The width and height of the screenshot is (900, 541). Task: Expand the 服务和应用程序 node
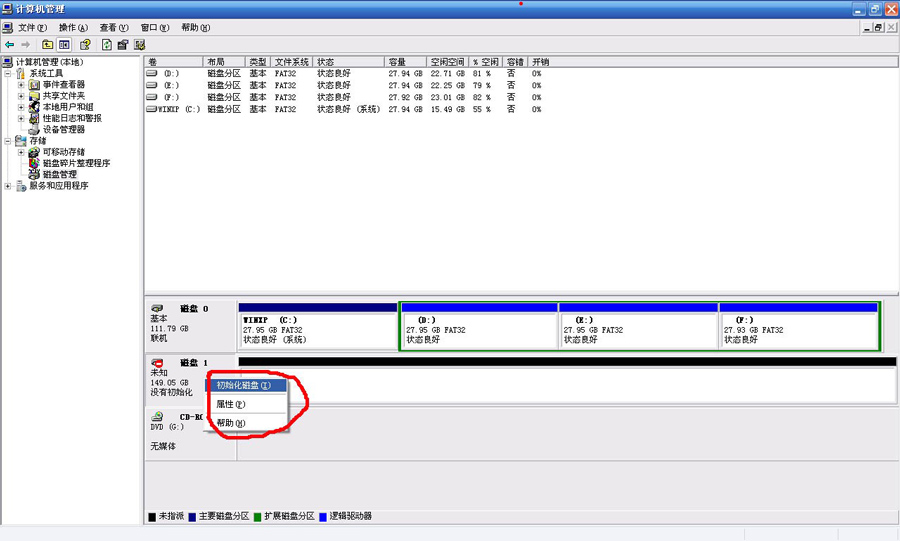pos(9,186)
